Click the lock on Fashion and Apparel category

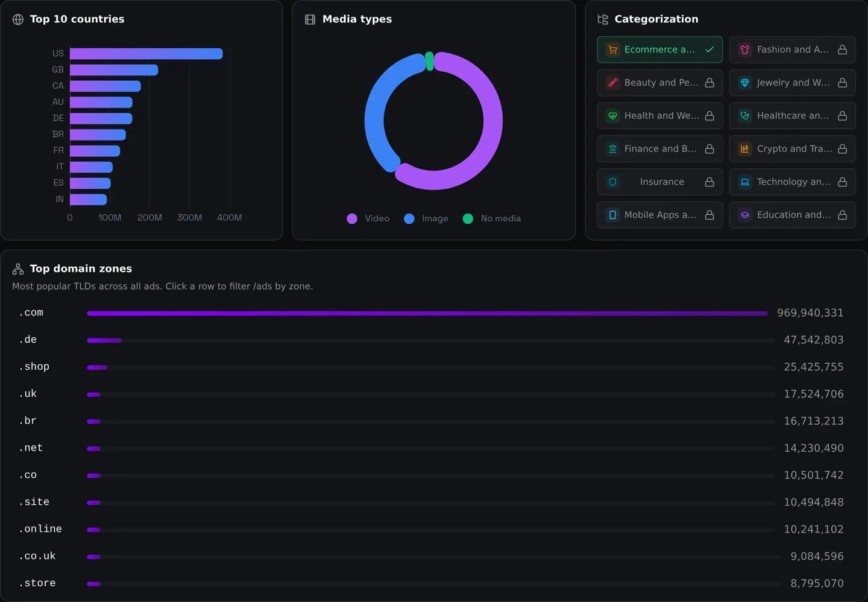(x=843, y=49)
